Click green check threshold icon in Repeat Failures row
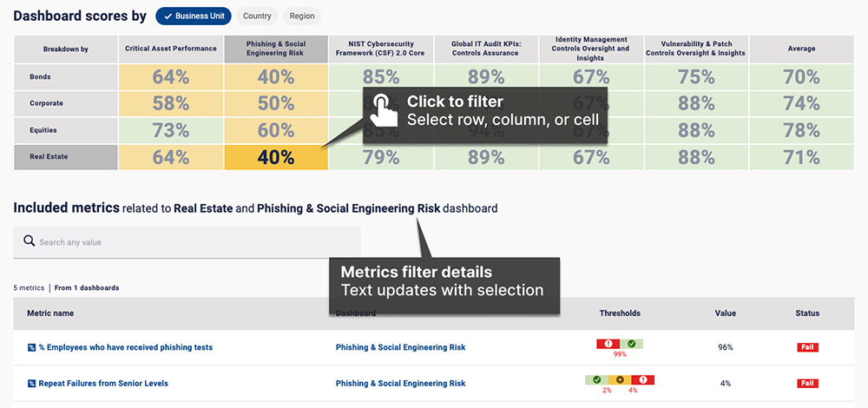The height and width of the screenshot is (408, 868). (x=595, y=379)
